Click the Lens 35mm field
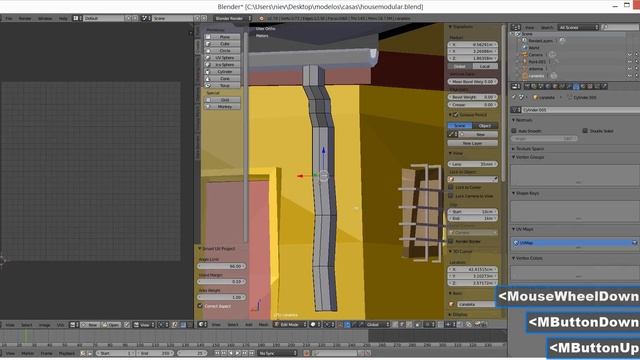640x360 pixels. point(473,164)
